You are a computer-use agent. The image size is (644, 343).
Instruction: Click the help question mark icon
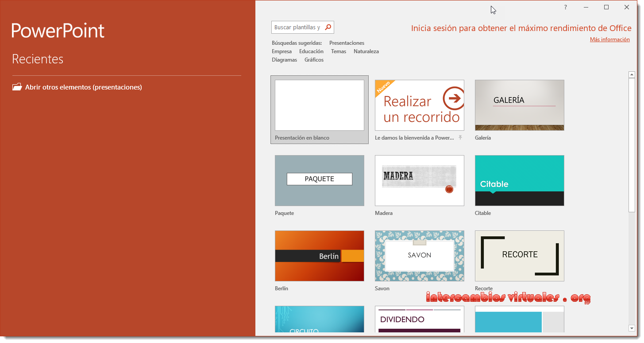coord(565,7)
